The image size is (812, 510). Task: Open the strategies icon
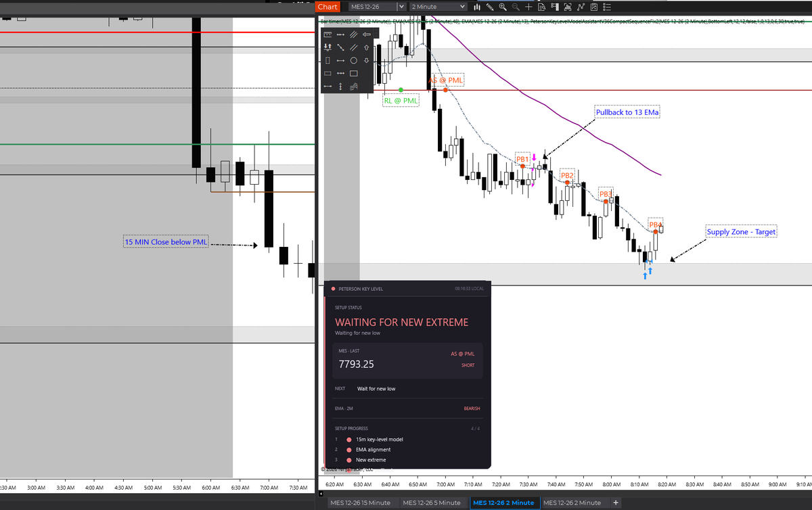click(x=581, y=7)
